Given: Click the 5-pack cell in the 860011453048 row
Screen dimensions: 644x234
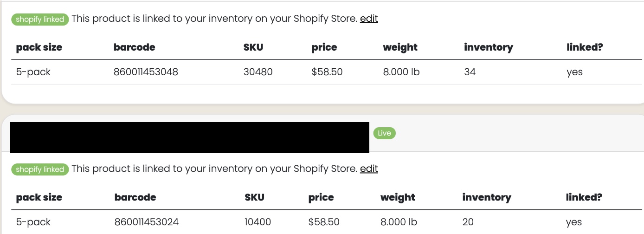Looking at the screenshot, I should click(33, 72).
